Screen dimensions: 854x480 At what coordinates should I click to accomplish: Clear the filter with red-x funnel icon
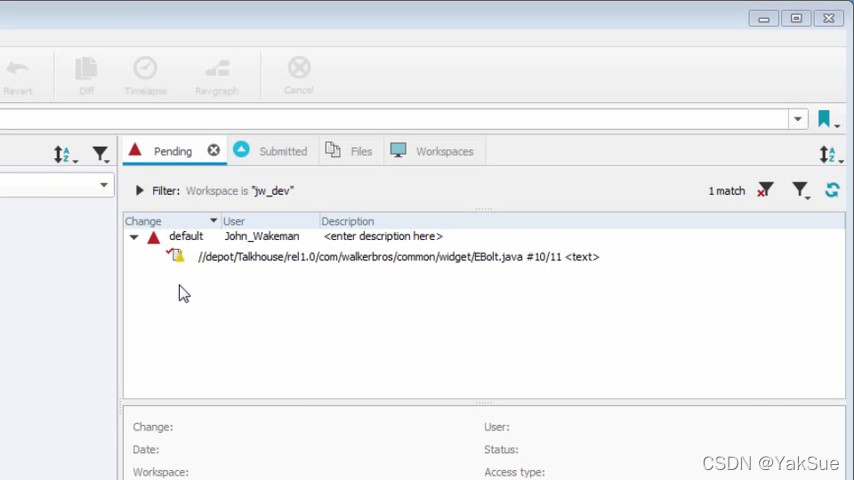click(x=765, y=190)
